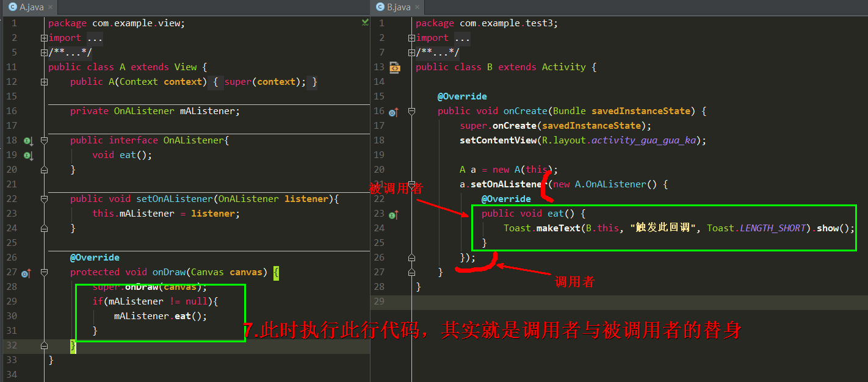The image size is (868, 382).
Task: Click 'Canvas' parameter type in onDraw signature
Action: tap(208, 272)
